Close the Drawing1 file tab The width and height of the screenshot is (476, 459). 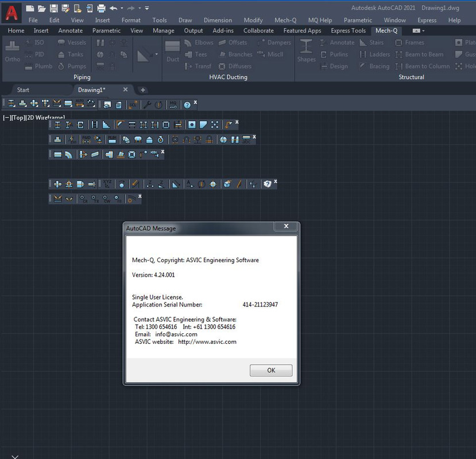click(125, 90)
